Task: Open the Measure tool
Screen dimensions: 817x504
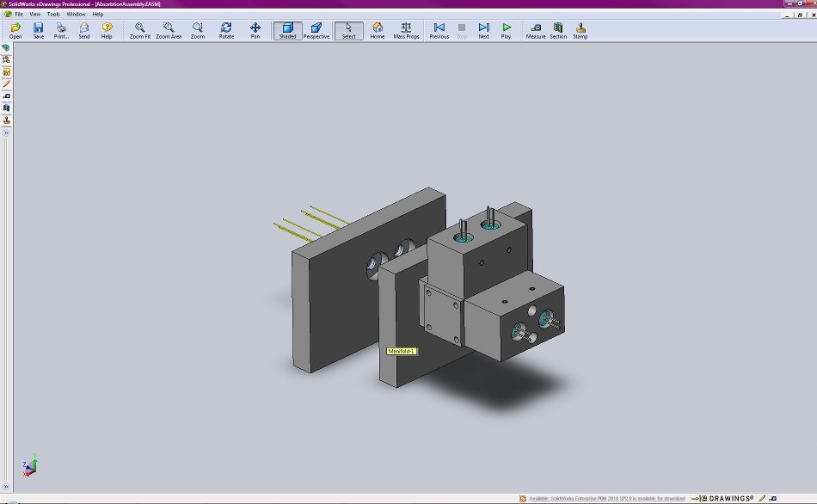Action: (536, 31)
